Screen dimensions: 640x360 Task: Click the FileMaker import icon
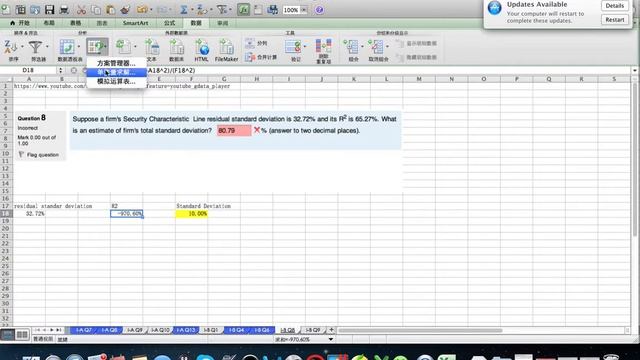(226, 47)
